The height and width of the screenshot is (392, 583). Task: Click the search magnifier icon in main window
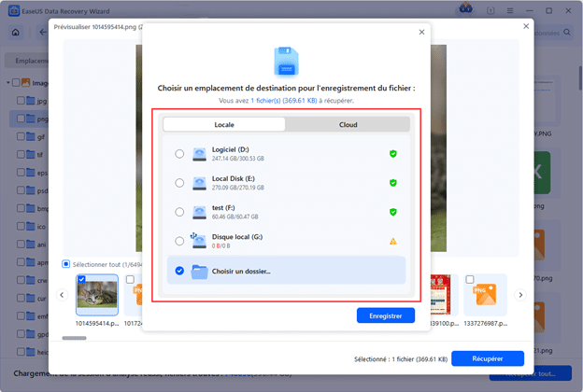(x=567, y=33)
